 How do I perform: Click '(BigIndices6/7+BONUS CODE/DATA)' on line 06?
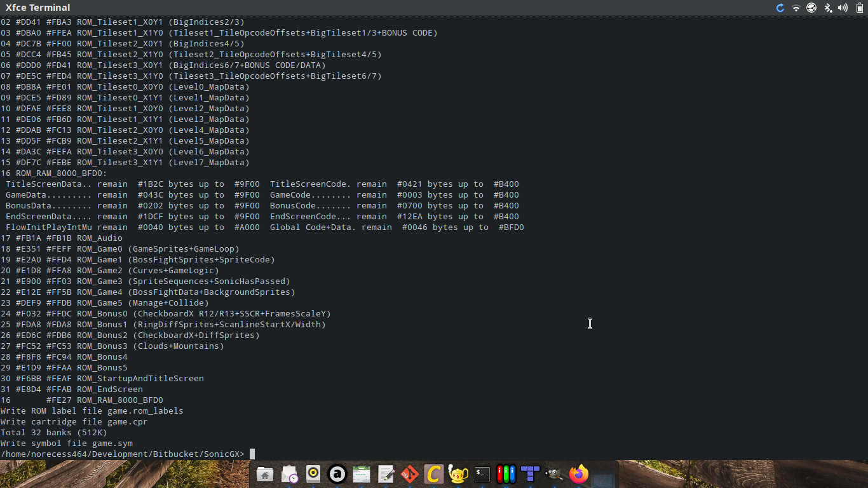click(x=247, y=65)
